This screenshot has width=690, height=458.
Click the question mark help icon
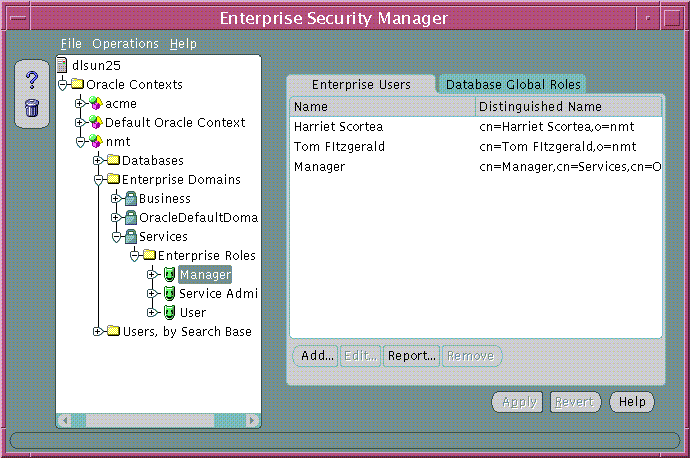(31, 81)
